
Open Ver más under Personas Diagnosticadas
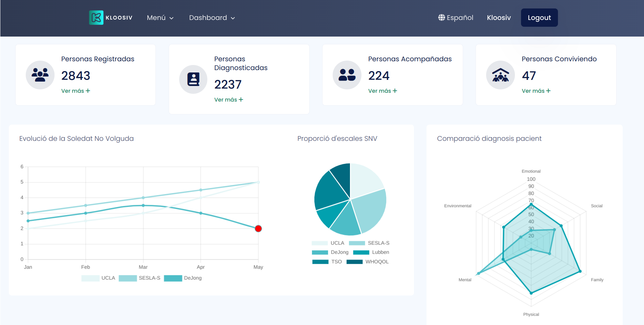click(229, 100)
